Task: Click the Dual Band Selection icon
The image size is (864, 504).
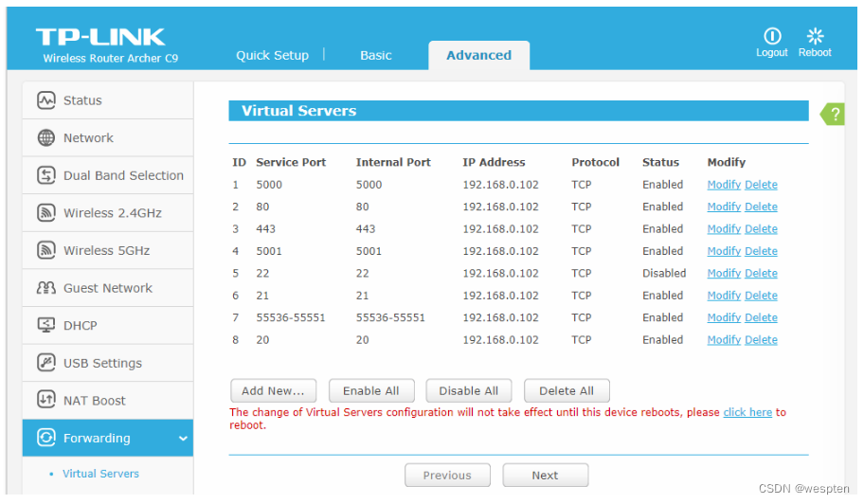Action: tap(46, 175)
